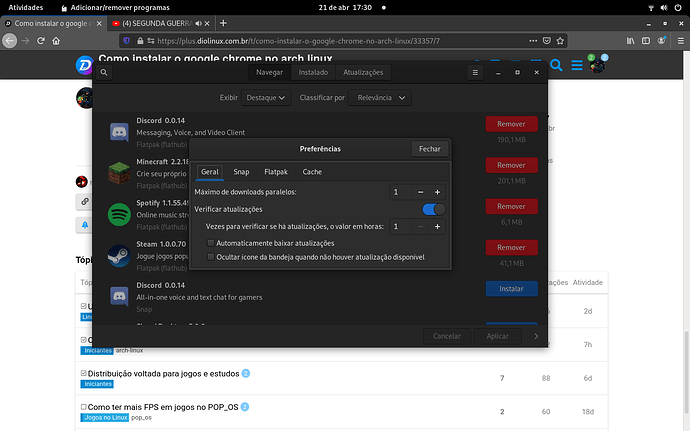
Task: Open the hamburger menu in Pamac header
Action: [x=475, y=73]
